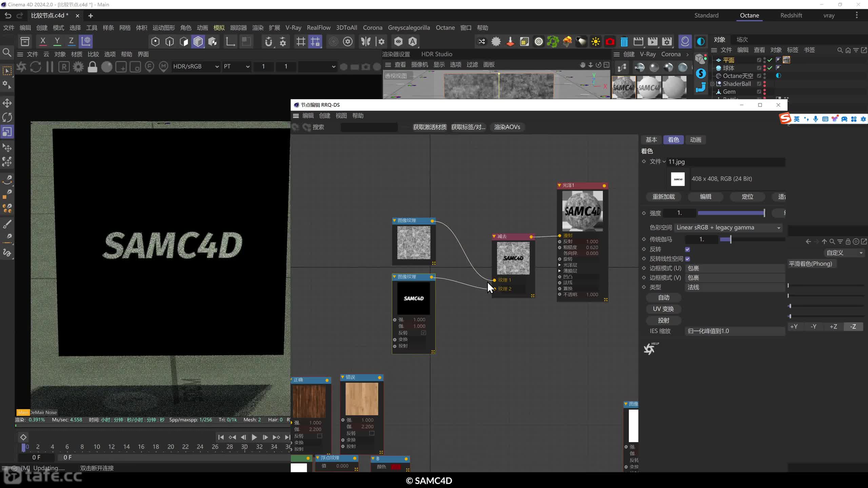Image resolution: width=868 pixels, height=488 pixels.
Task: Click the 重新加载 button
Action: [x=664, y=197]
